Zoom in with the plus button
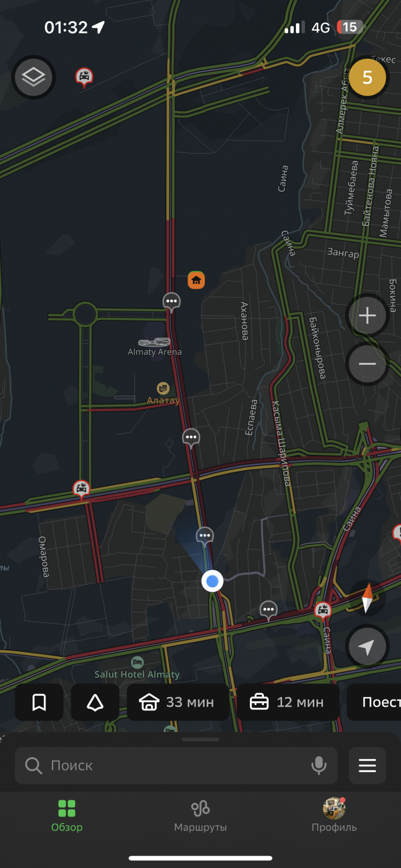 coord(367,316)
